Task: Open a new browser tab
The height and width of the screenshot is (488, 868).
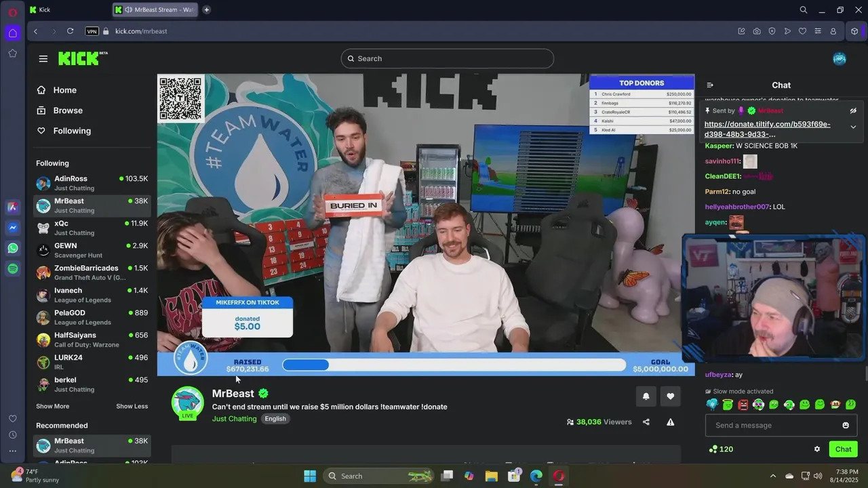Action: point(206,9)
